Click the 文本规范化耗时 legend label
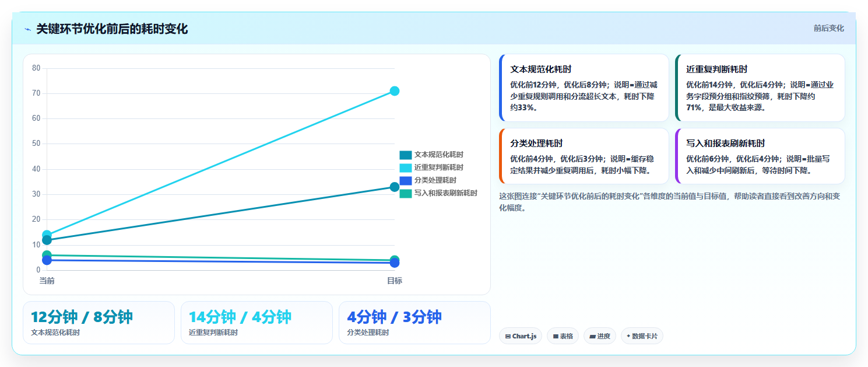The width and height of the screenshot is (868, 367). 439,155
